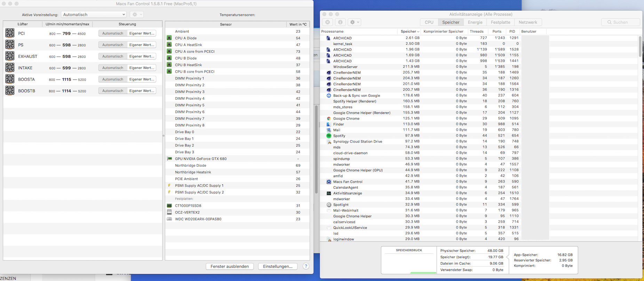Click the CPU A Diode chip icon
The width and height of the screenshot is (644, 281).
coord(169,38)
